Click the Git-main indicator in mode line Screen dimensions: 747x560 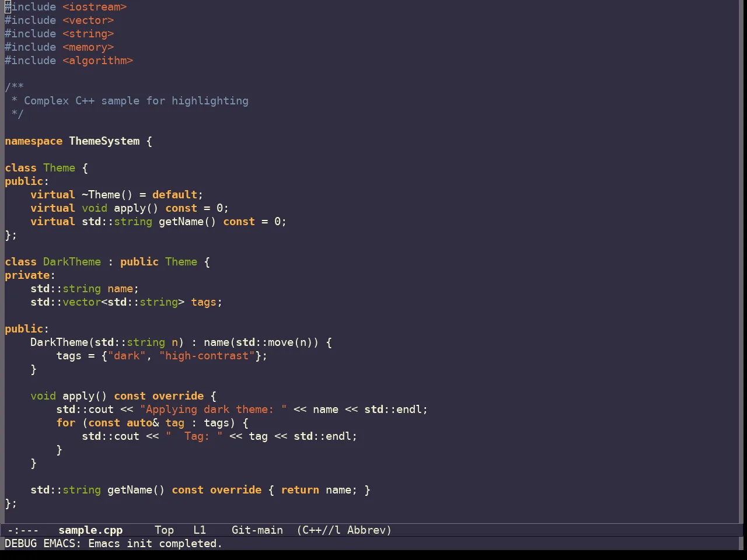point(257,530)
